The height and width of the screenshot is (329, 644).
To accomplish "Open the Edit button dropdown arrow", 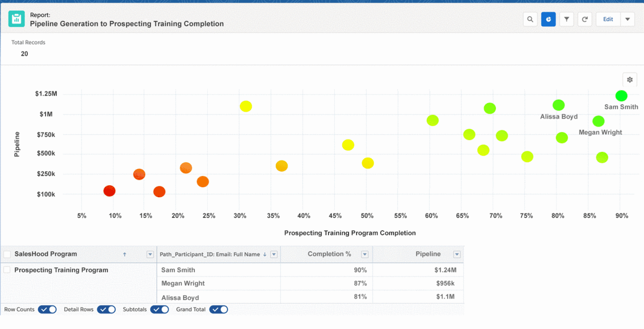I will (627, 19).
